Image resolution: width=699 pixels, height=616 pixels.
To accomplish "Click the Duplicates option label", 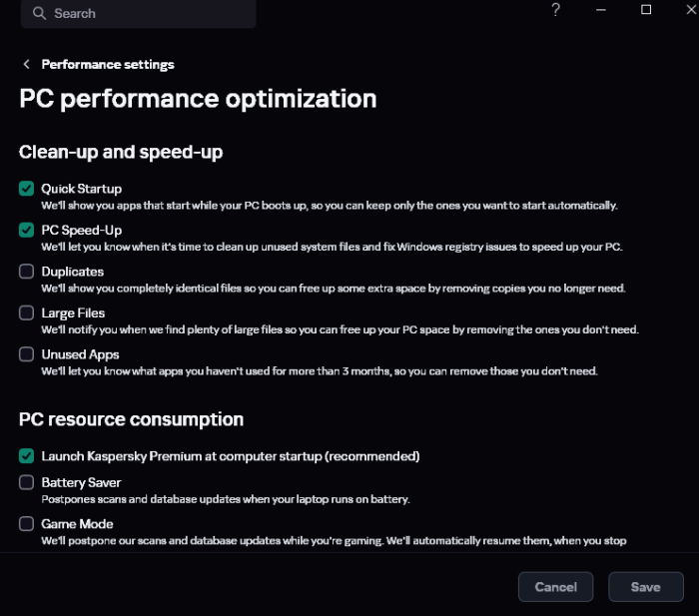I will click(x=72, y=272).
